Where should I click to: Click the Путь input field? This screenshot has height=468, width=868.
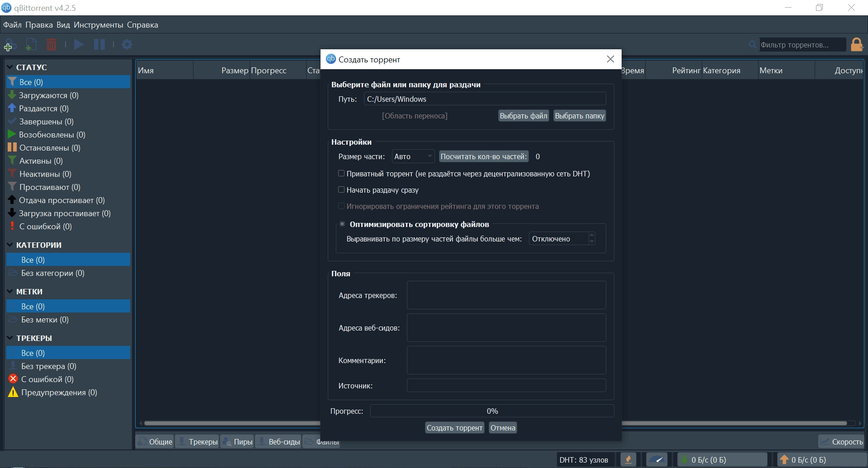(485, 99)
